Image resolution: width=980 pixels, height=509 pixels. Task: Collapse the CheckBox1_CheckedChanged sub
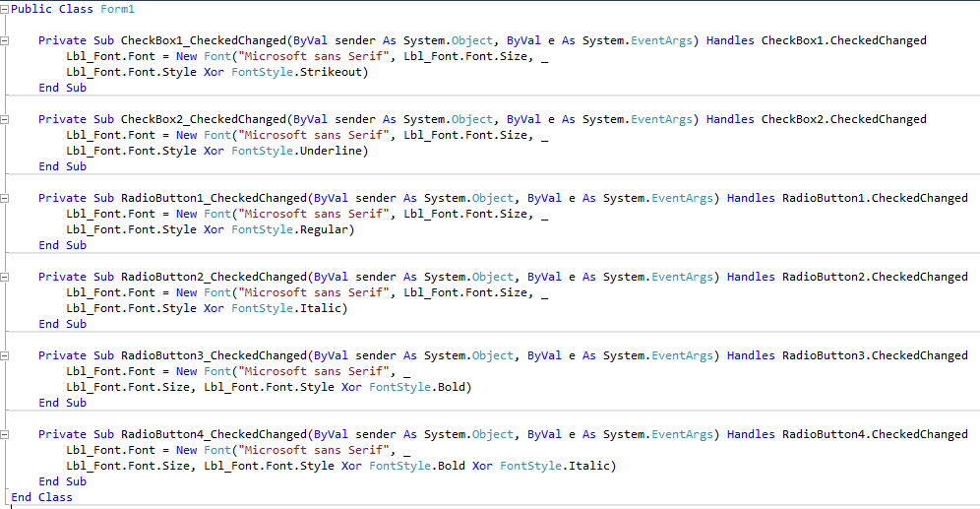click(5, 40)
